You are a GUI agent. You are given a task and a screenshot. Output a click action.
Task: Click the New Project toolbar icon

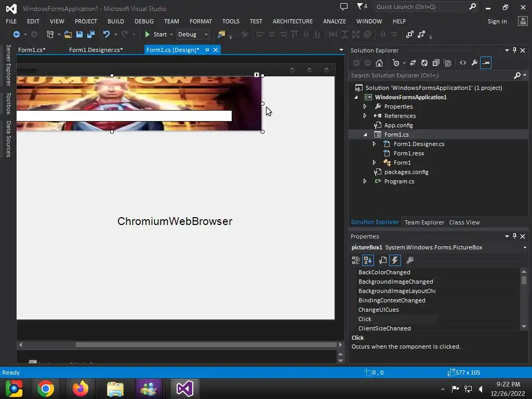50,34
